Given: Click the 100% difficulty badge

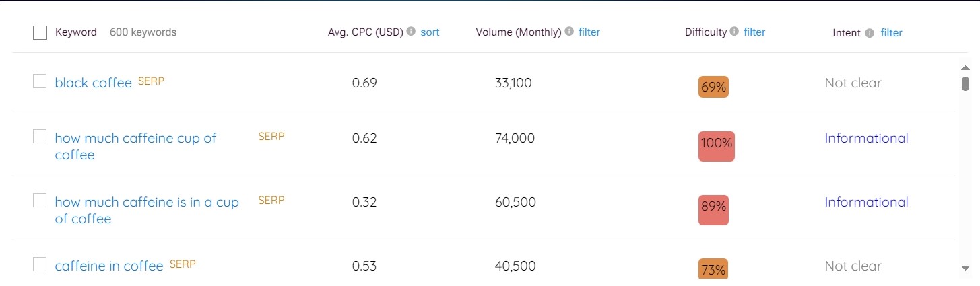Looking at the screenshot, I should (x=717, y=143).
